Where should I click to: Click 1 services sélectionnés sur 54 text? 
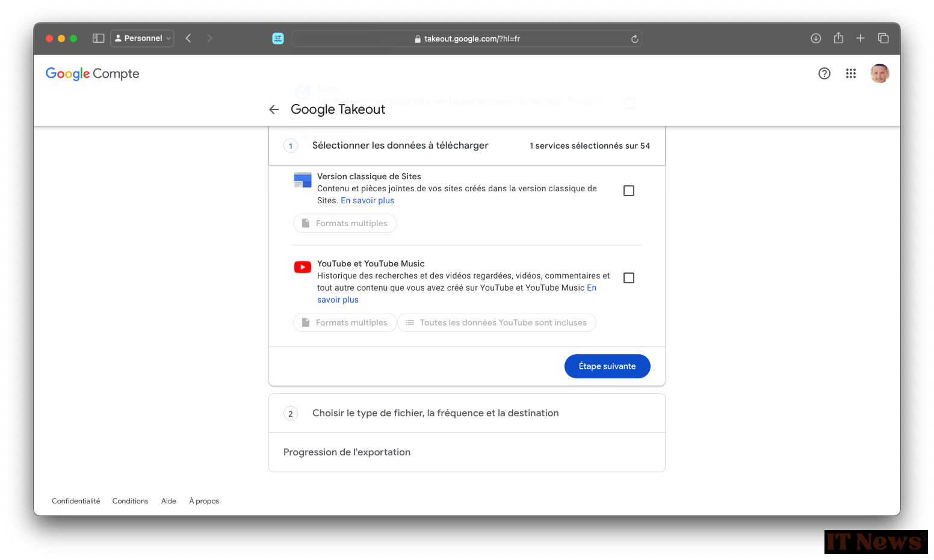[x=590, y=146]
